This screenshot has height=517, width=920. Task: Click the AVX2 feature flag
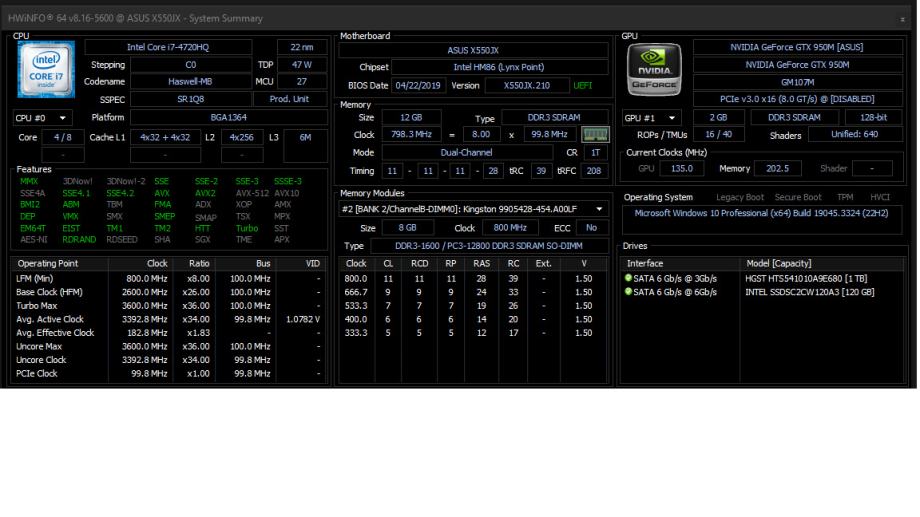(x=205, y=193)
